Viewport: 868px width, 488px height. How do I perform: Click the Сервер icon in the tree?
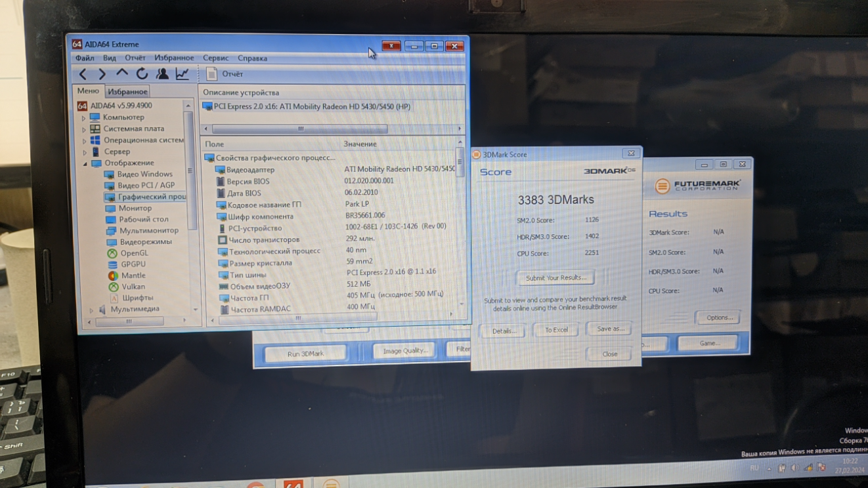[95, 152]
